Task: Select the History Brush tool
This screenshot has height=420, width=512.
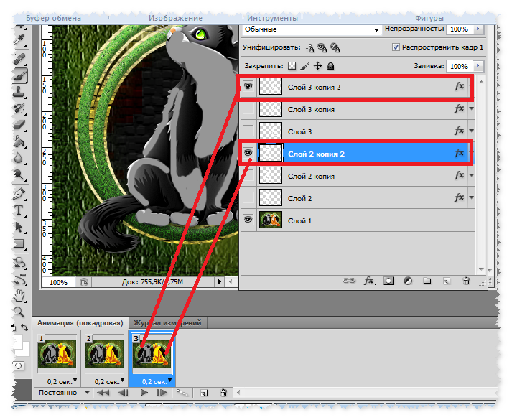Action: point(19,108)
